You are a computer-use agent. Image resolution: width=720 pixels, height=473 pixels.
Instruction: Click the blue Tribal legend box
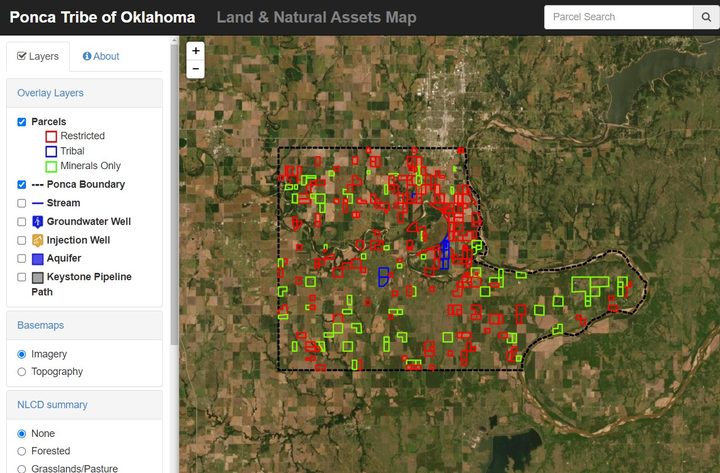51,151
